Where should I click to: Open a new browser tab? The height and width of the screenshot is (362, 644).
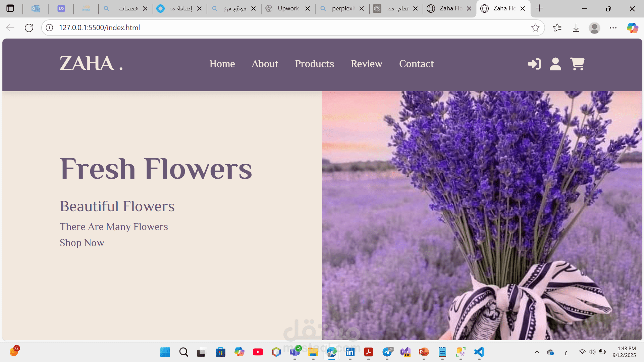tap(540, 8)
